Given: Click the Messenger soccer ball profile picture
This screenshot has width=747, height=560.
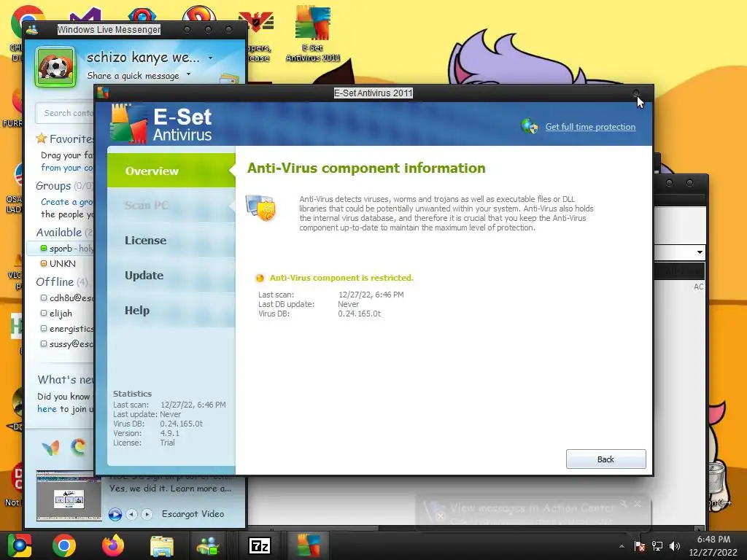Looking at the screenshot, I should [55, 67].
